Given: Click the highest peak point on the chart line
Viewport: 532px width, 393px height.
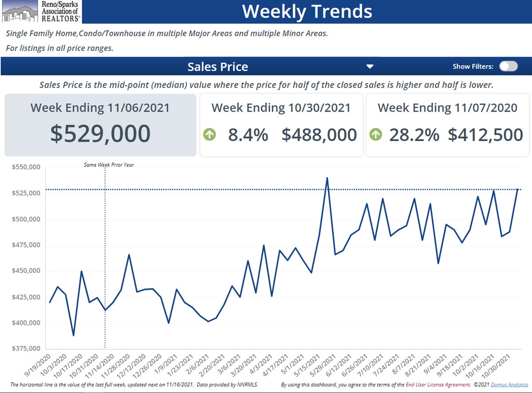Looking at the screenshot, I should point(327,178).
